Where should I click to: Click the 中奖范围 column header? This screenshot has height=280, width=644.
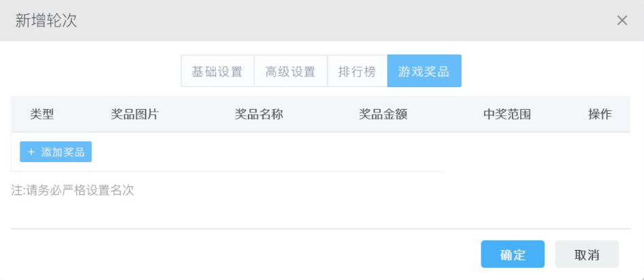tap(507, 114)
